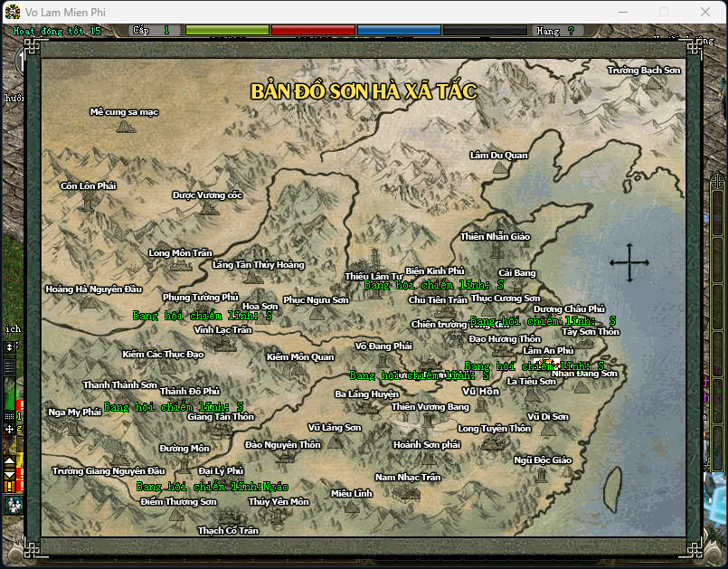Open the Trường Bạch Sơn mountain marker
Image resolution: width=728 pixels, height=569 pixels.
[x=653, y=83]
